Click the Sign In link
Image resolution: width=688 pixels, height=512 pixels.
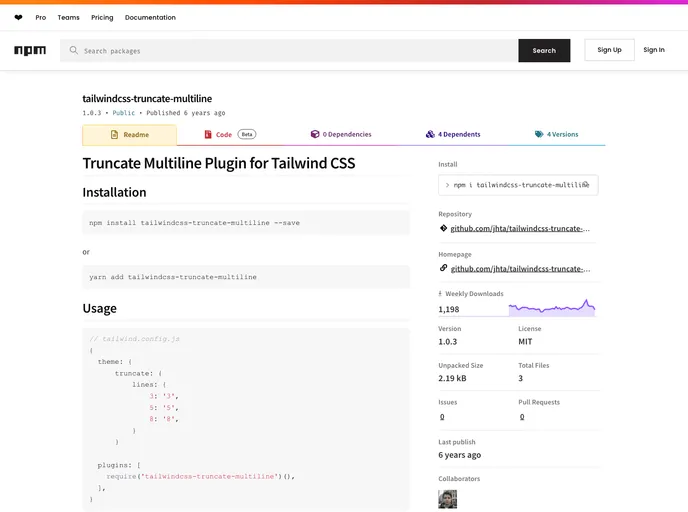coord(654,50)
